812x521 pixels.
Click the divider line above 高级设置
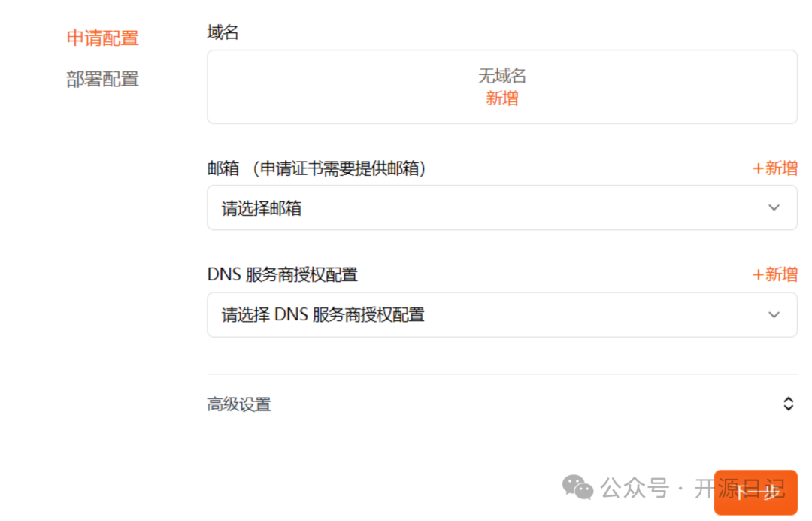501,374
